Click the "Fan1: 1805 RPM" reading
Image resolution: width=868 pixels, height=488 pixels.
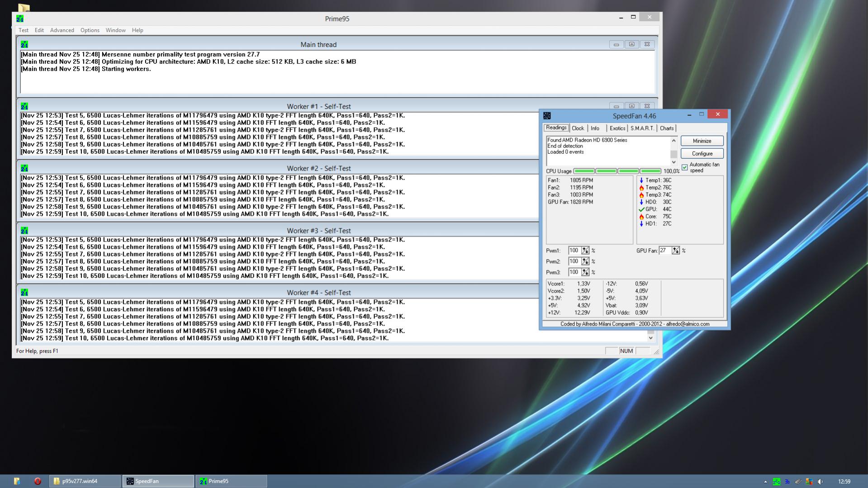point(570,180)
